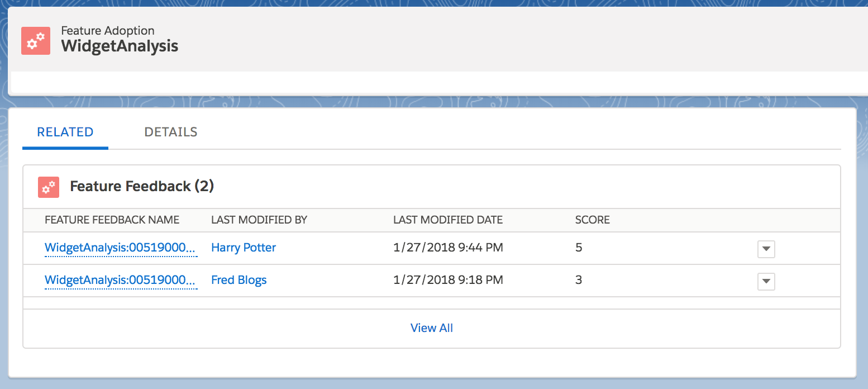Switch to the DETAILS tab
Viewport: 868px width, 389px height.
tap(170, 132)
